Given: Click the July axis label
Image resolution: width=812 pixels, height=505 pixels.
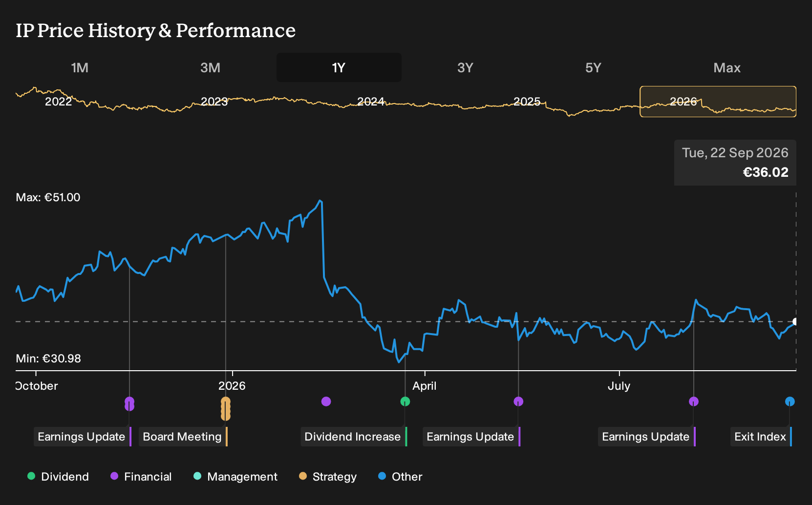Looking at the screenshot, I should point(619,386).
